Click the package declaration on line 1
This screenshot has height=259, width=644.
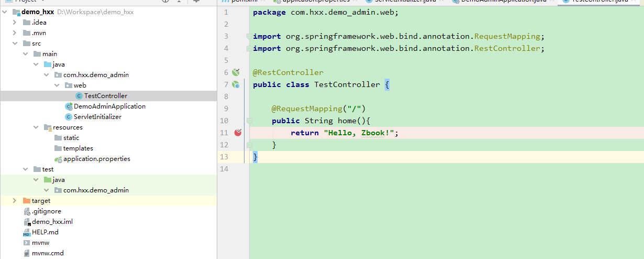pos(326,12)
